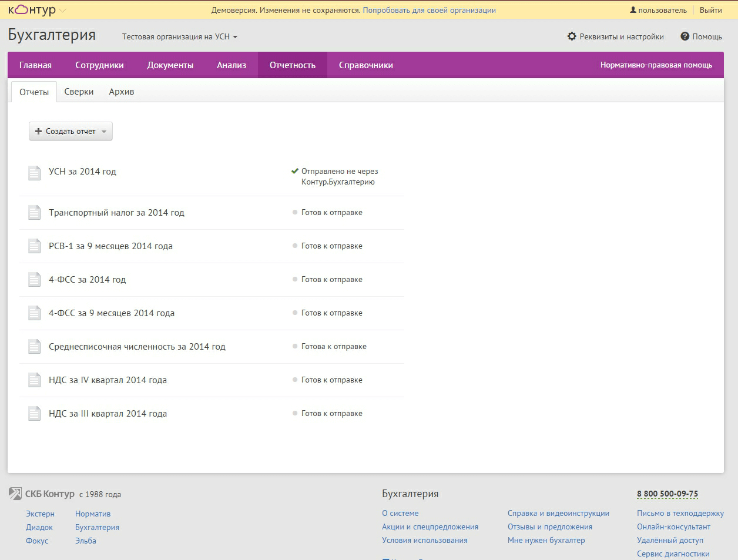Click the Выйти logout link
738x560 pixels.
pos(710,10)
